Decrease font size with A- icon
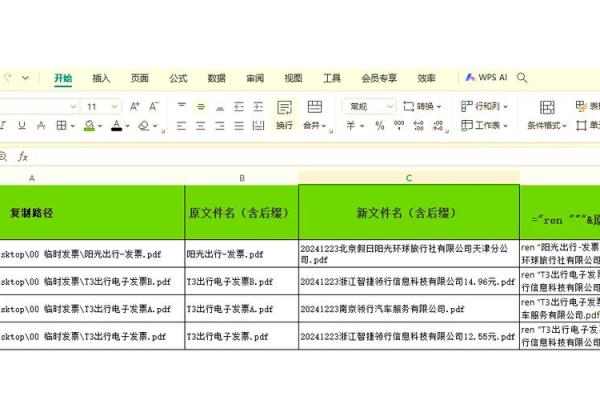The width and height of the screenshot is (600, 400). (x=154, y=106)
